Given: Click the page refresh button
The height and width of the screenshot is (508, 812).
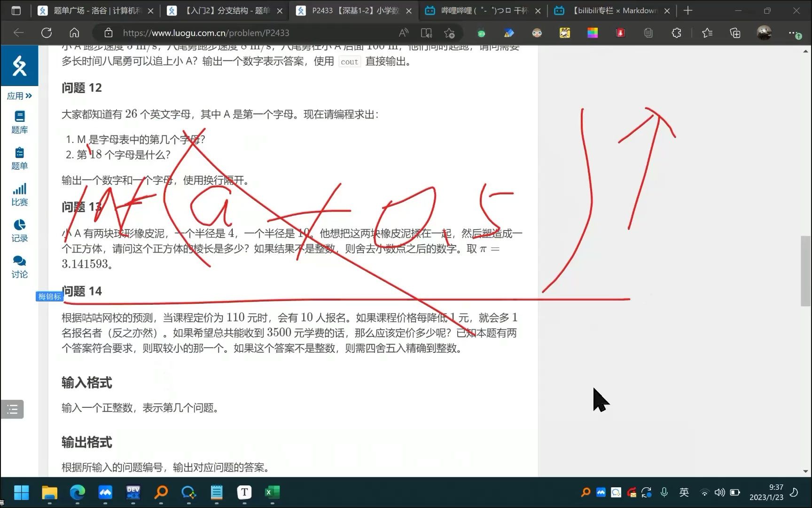Looking at the screenshot, I should click(x=46, y=32).
